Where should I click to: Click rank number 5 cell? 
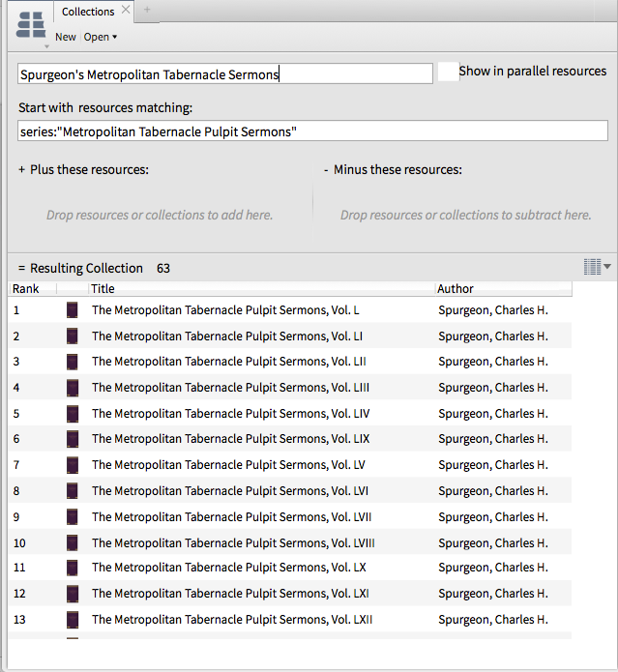tap(16, 414)
